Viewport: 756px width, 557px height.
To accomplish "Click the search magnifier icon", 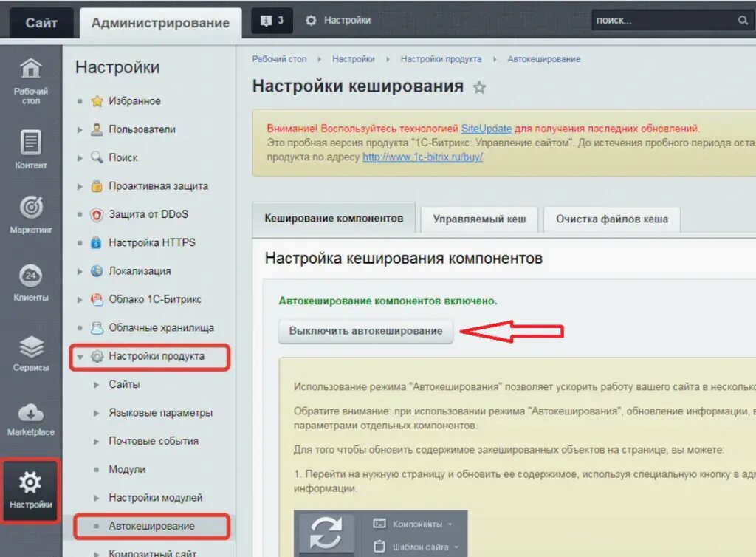I will click(743, 20).
